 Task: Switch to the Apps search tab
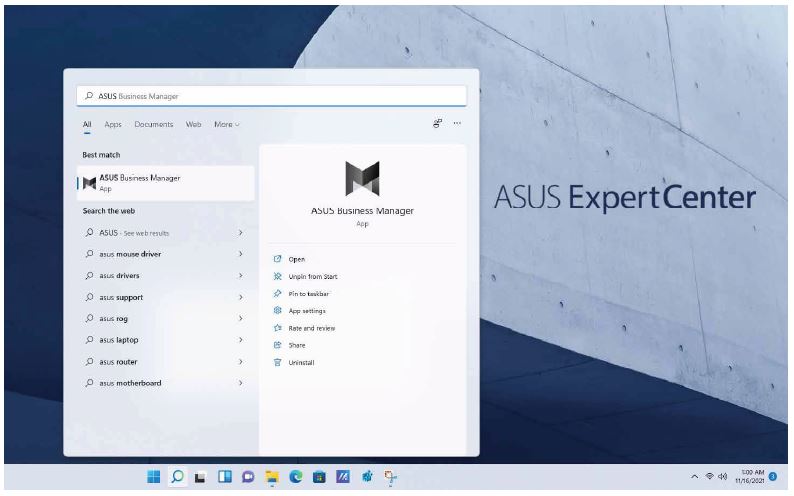pos(113,124)
